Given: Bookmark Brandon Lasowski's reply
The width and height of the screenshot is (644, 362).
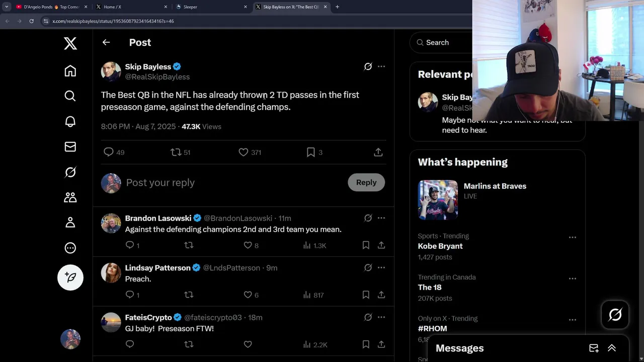Looking at the screenshot, I should click(x=366, y=245).
